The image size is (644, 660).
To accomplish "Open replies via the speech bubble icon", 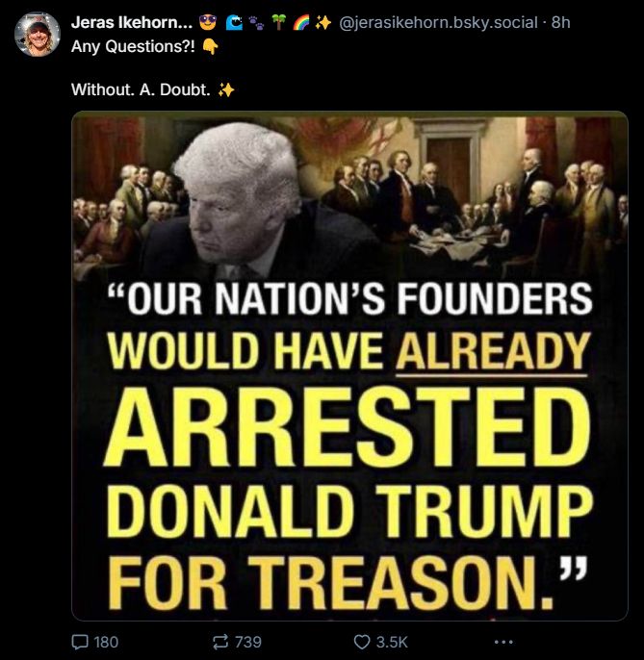I will click(x=80, y=642).
